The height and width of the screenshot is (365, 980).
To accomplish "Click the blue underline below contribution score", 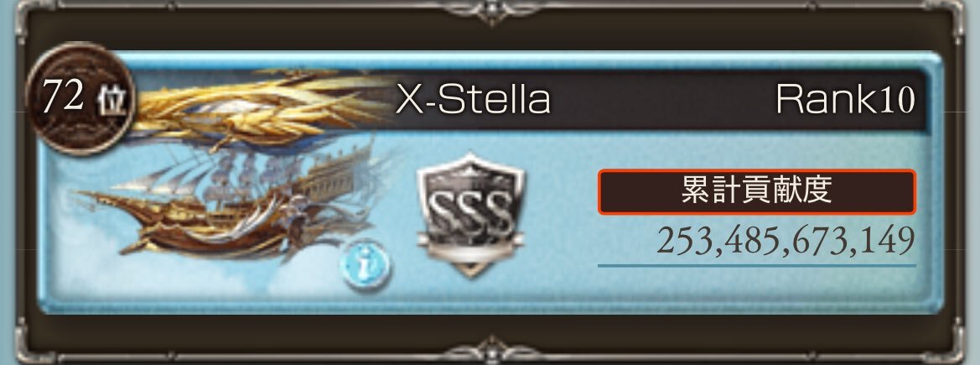I will [757, 265].
